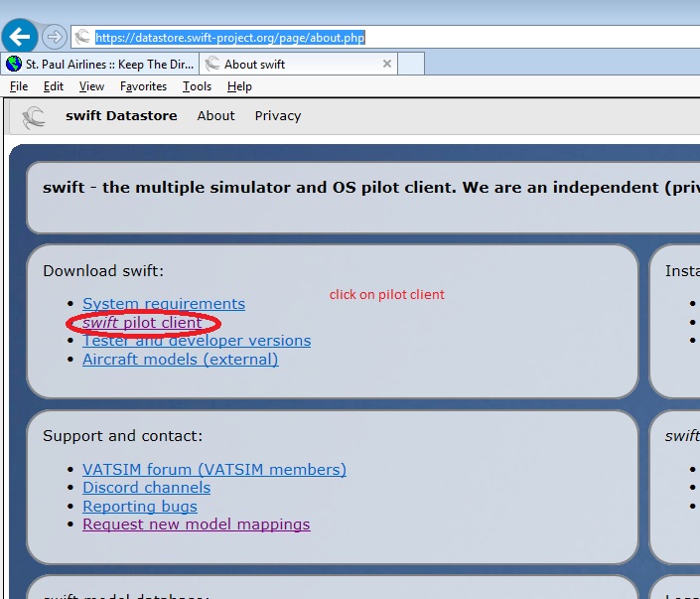The height and width of the screenshot is (599, 700).
Task: Click the swift pilot client link
Action: pos(142,322)
